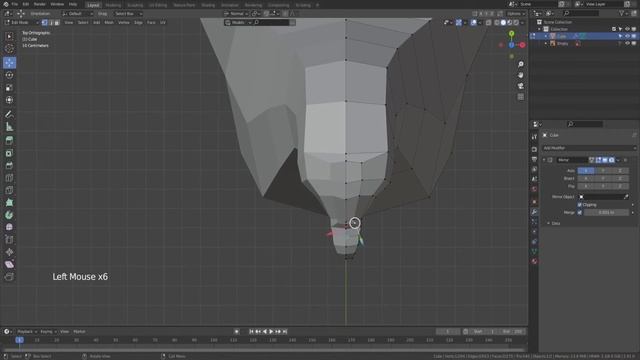Image resolution: width=640 pixels, height=360 pixels.
Task: Toggle Flip X button
Action: tap(586, 186)
